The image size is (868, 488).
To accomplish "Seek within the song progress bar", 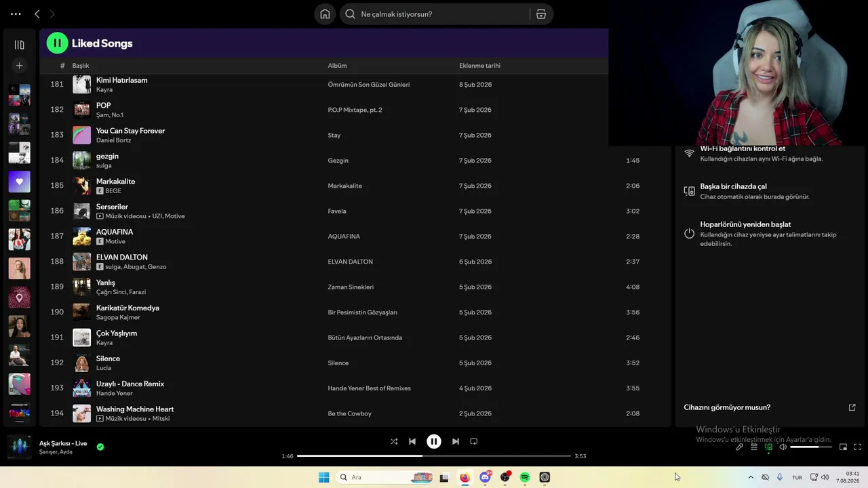I will [434, 456].
